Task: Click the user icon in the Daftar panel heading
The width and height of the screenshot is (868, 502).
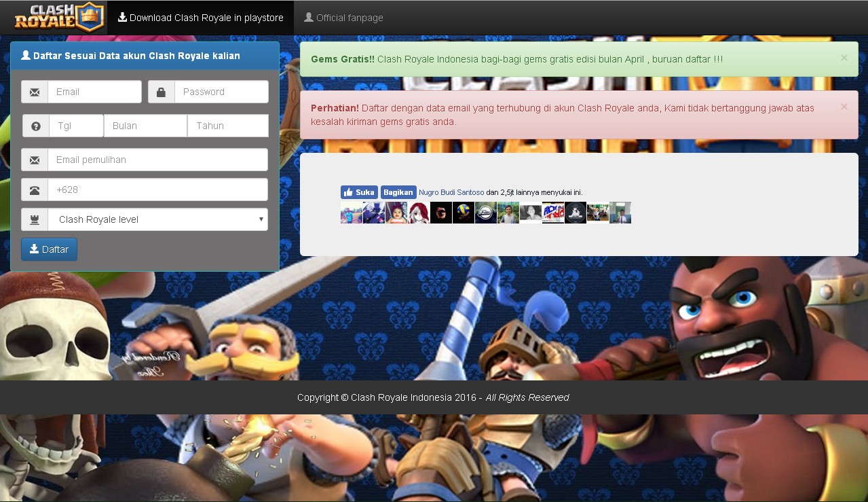Action: pos(26,55)
